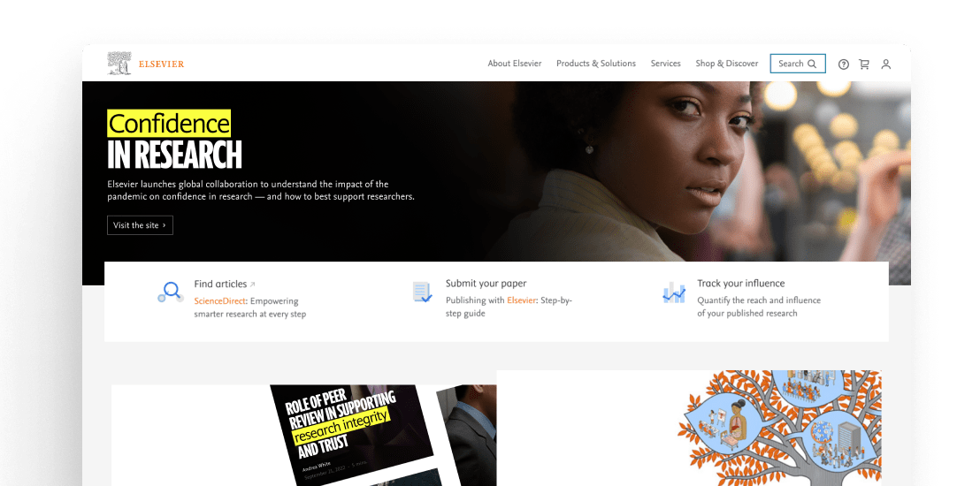Click the user account profile icon

pyautogui.click(x=885, y=64)
